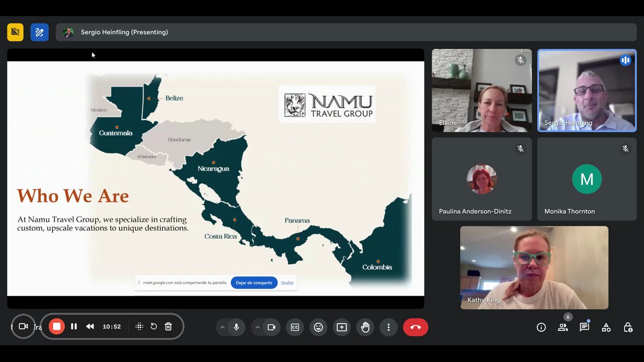Image resolution: width=644 pixels, height=362 pixels.
Task: Click Monika Thornton's green M avatar
Action: (587, 179)
